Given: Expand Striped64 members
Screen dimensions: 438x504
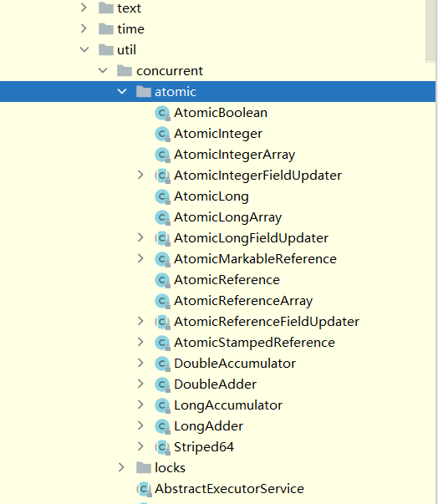Looking at the screenshot, I should [140, 446].
